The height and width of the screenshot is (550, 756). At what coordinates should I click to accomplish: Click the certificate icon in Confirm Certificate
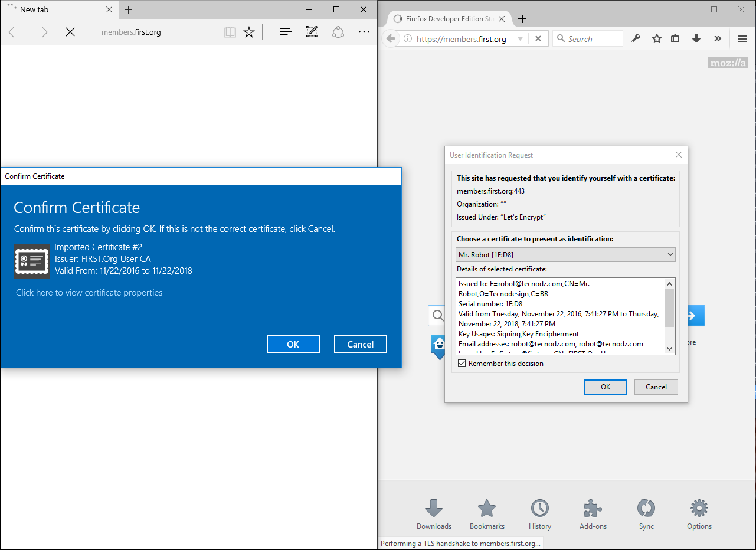pyautogui.click(x=32, y=261)
